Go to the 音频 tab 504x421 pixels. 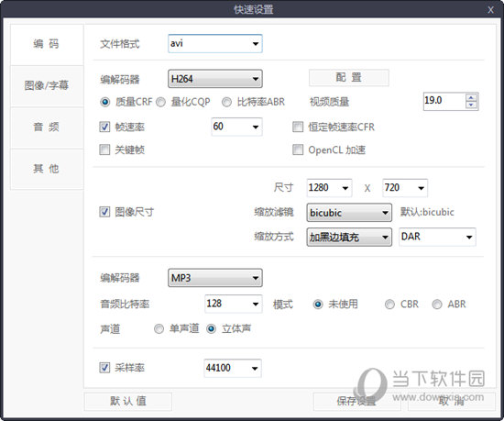click(47, 127)
